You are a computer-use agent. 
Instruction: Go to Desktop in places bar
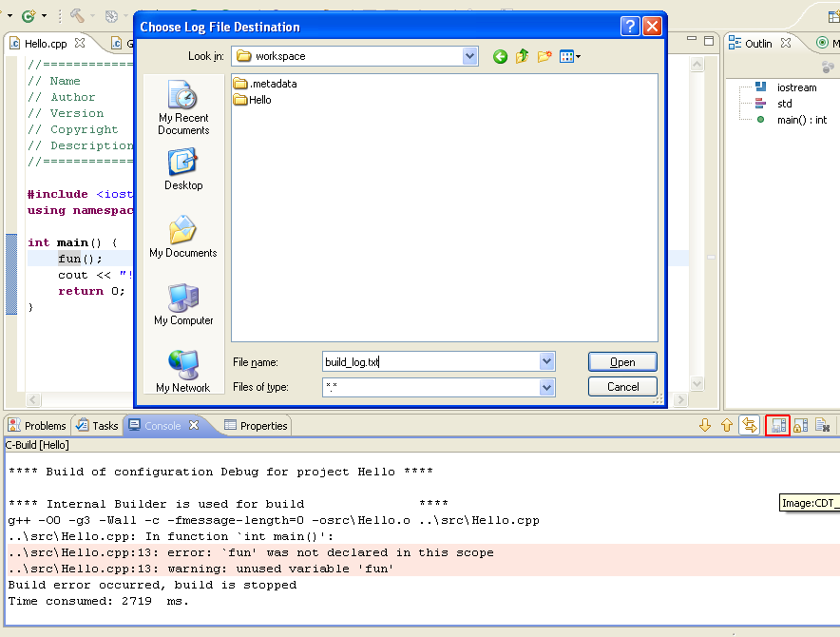coord(183,169)
